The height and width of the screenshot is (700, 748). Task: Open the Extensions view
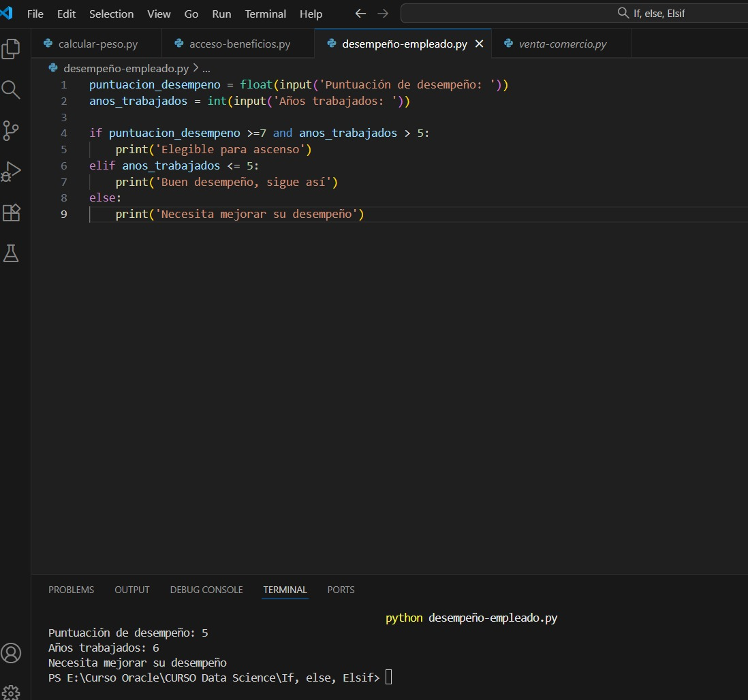(12, 212)
